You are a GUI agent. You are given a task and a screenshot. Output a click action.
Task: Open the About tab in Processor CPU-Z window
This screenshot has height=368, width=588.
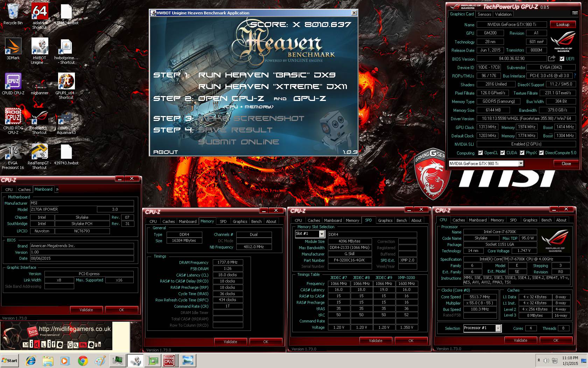pos(561,220)
